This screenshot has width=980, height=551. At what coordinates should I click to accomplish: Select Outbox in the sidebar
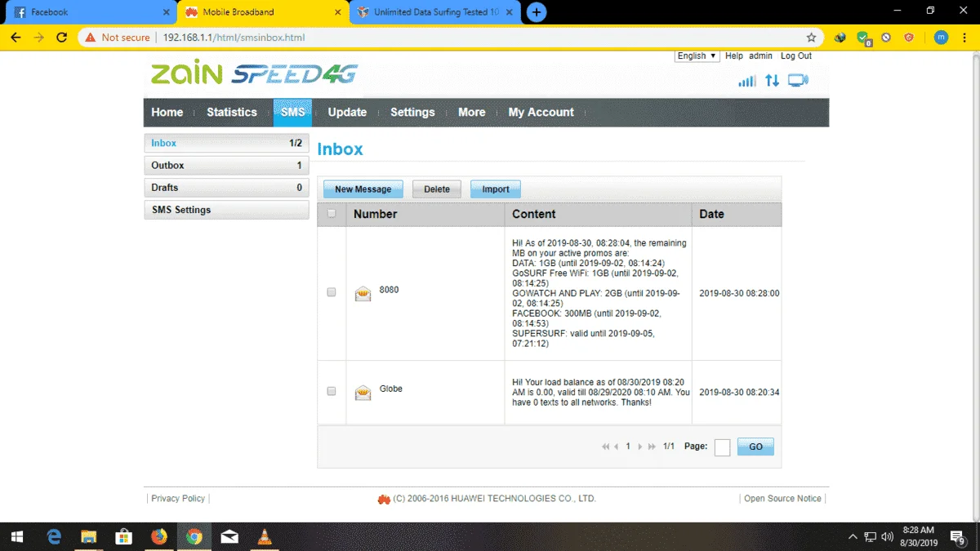tap(226, 165)
